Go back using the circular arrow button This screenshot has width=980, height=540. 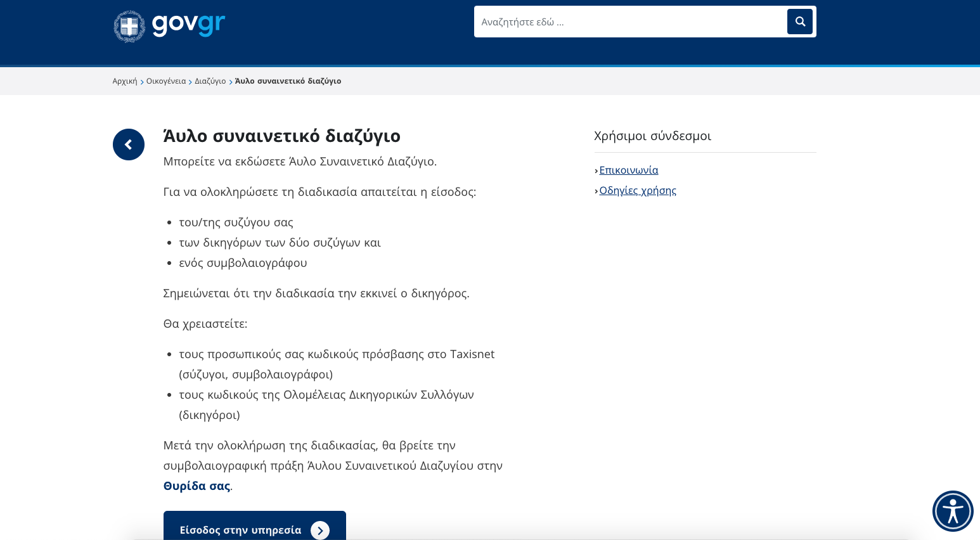(129, 145)
